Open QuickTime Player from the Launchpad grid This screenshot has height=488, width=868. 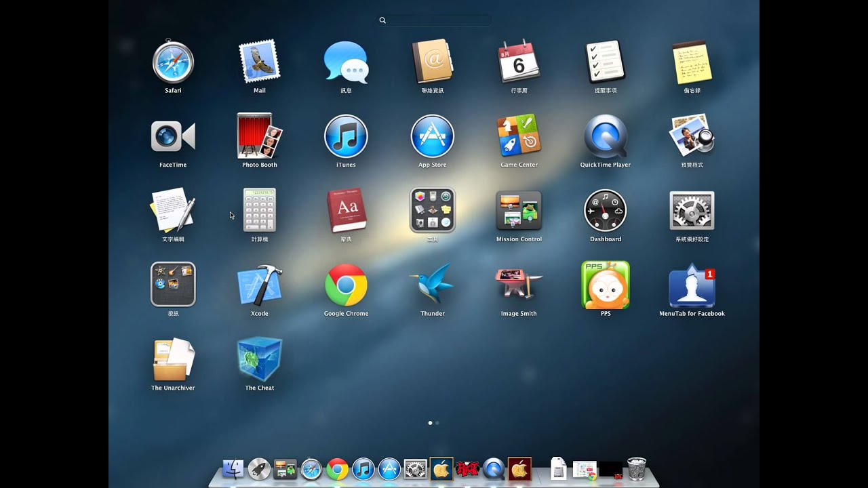[x=606, y=136]
